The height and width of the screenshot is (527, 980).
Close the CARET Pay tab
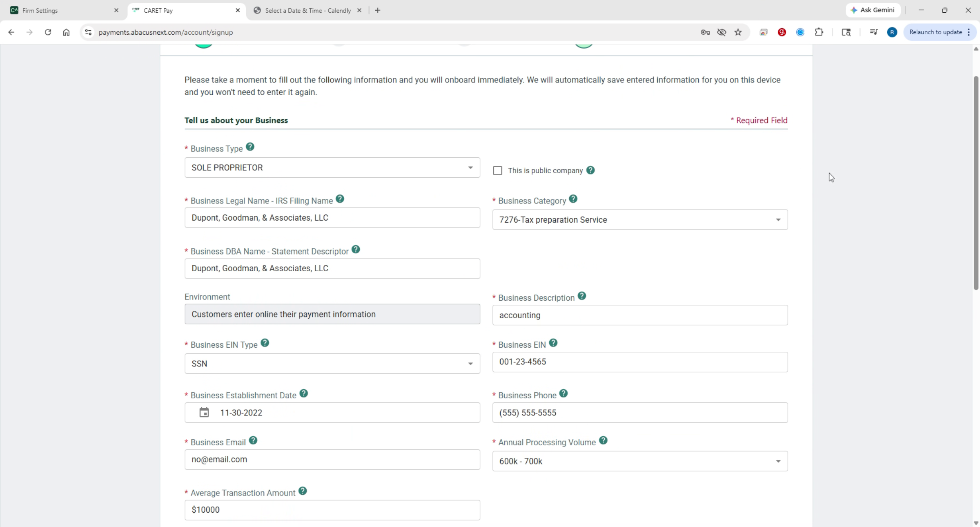238,11
